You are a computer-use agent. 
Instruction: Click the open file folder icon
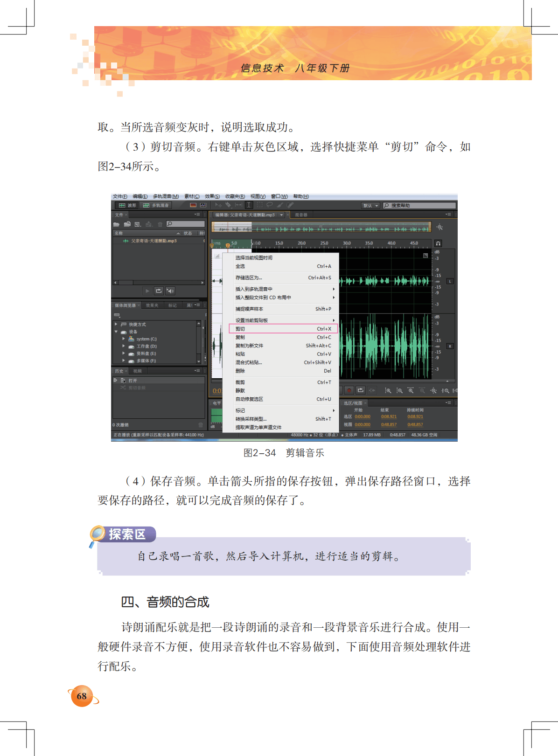(116, 224)
